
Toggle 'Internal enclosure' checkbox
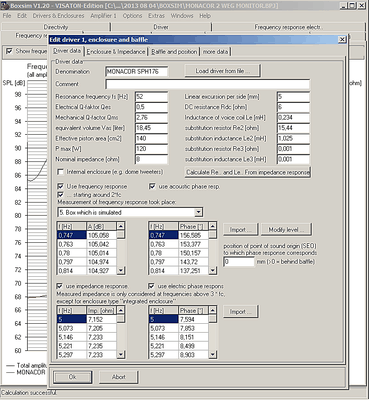[x=60, y=172]
